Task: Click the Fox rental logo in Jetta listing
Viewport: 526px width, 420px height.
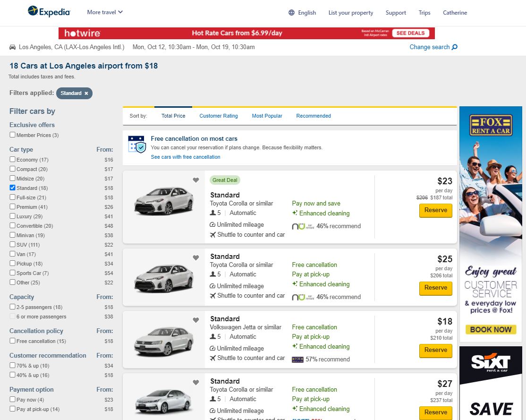Action: point(297,360)
